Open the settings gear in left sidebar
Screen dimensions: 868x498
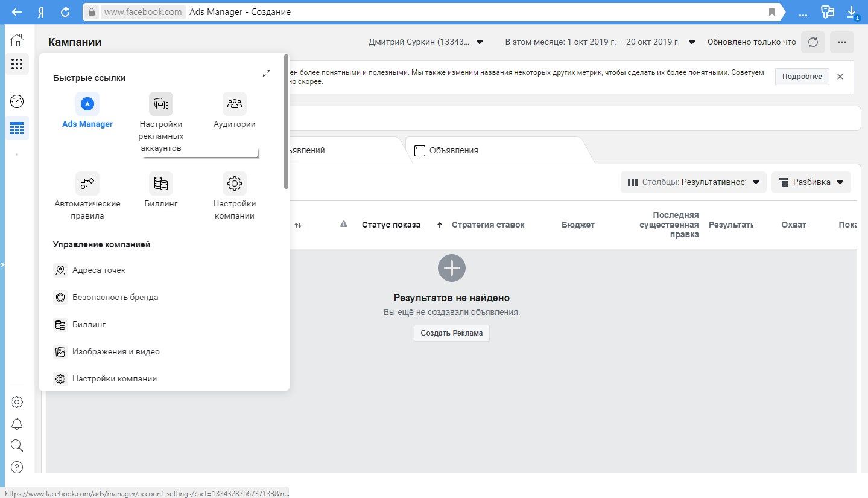[17, 402]
